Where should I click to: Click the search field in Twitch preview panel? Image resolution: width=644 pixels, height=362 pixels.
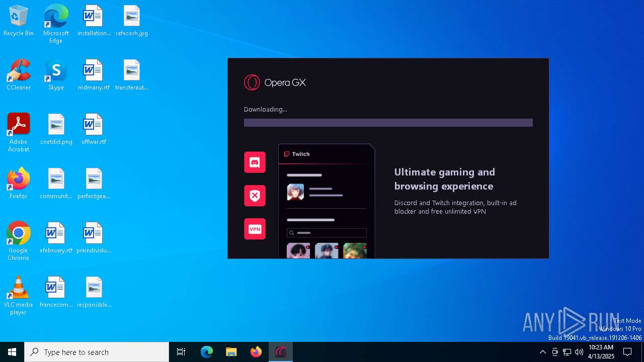(327, 233)
